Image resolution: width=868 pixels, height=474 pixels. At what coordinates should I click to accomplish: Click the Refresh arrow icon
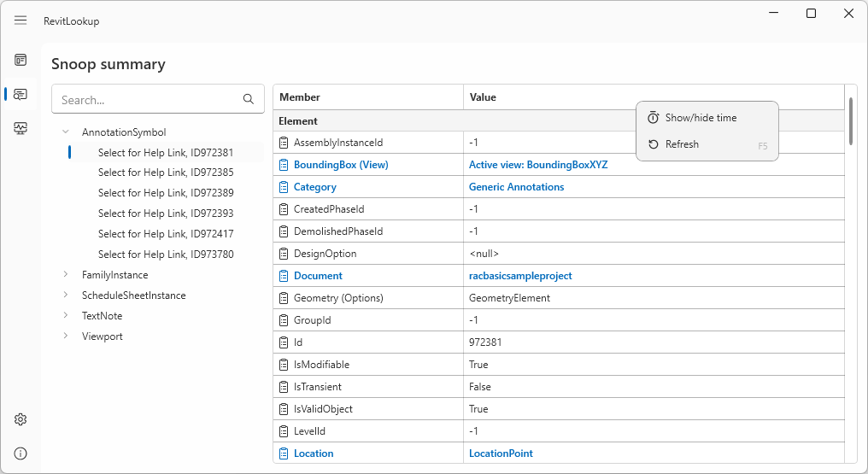[654, 143]
